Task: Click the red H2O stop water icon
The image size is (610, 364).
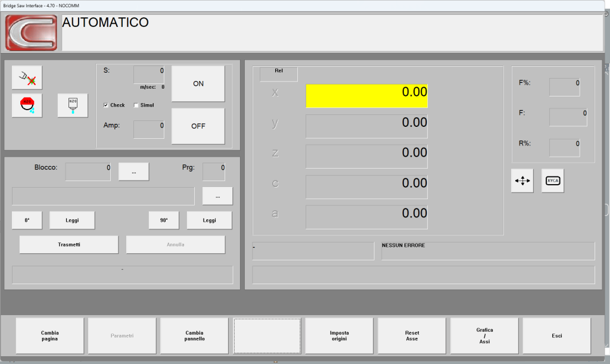Action: [x=27, y=105]
